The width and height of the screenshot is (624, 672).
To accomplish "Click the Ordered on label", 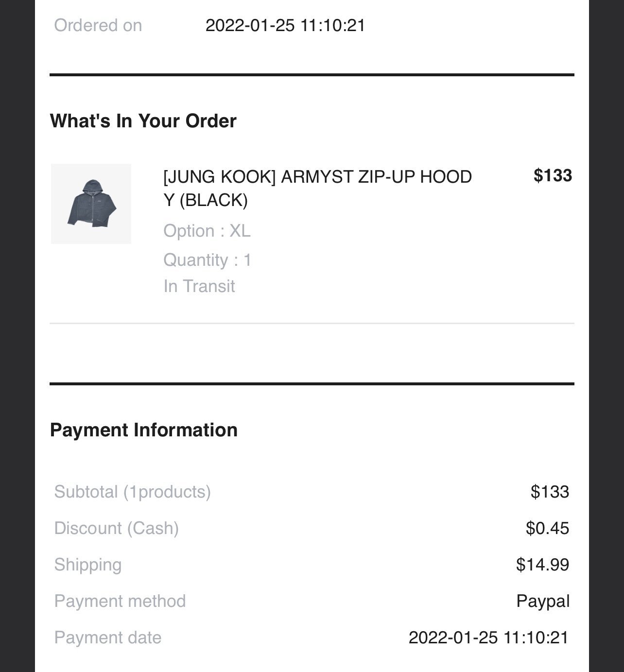I will [x=98, y=25].
